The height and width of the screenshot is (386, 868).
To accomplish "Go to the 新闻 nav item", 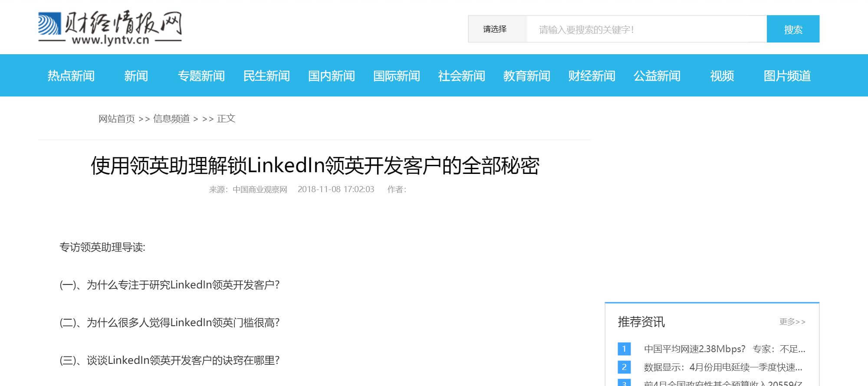I will 136,76.
